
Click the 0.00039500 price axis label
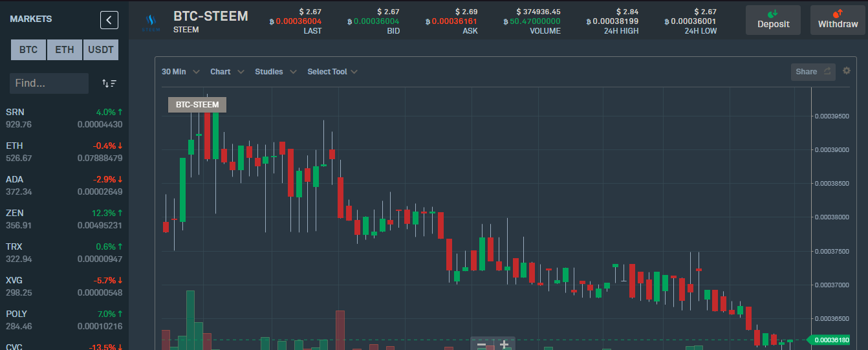(831, 116)
